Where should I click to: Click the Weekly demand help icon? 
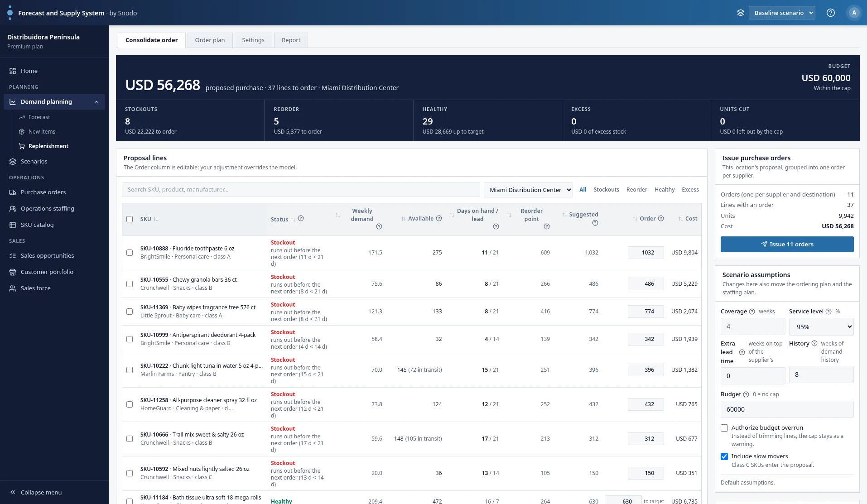[379, 227]
